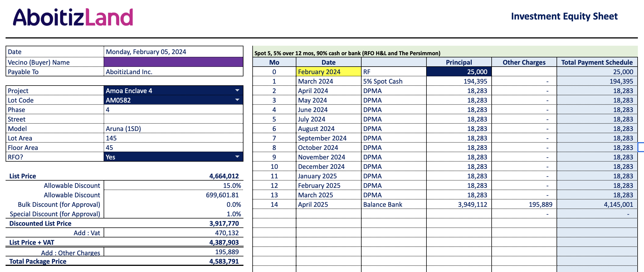Select the 18,283 Principal for June 2024

coord(459,110)
